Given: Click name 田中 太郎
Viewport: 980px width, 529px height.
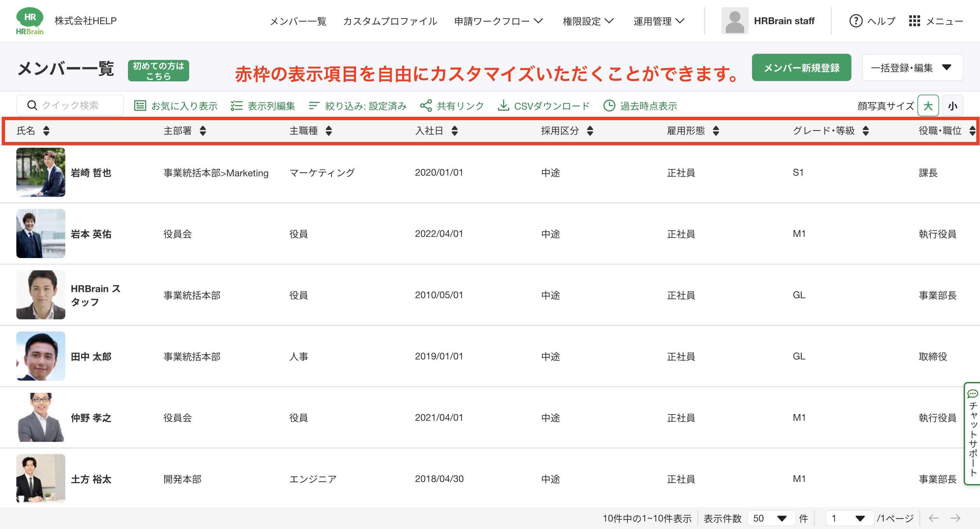Looking at the screenshot, I should pyautogui.click(x=91, y=357).
